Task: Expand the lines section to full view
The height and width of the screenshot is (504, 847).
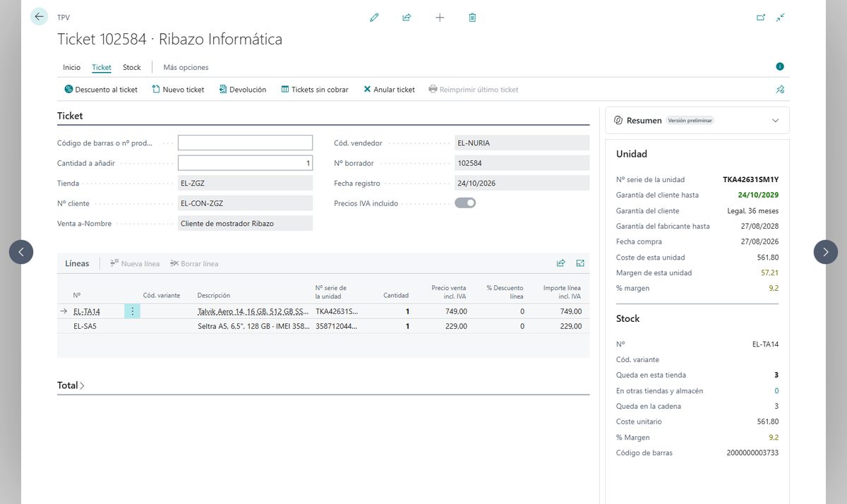Action: click(580, 263)
